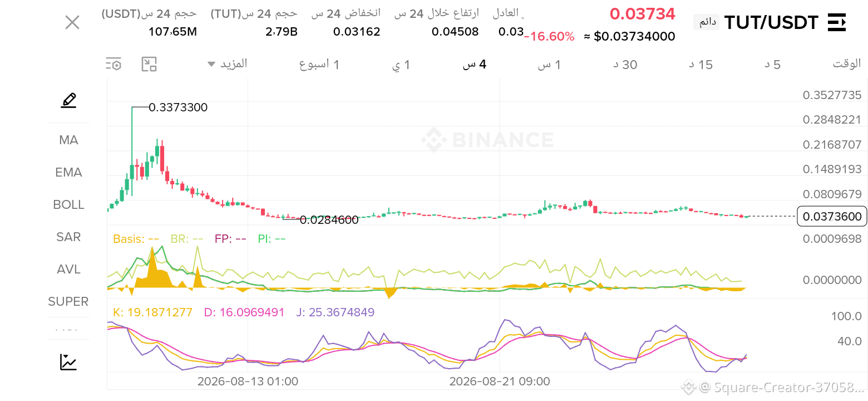Screen dimensions: 868x401
Task: Open the drawing pencil tool
Action: [68, 100]
